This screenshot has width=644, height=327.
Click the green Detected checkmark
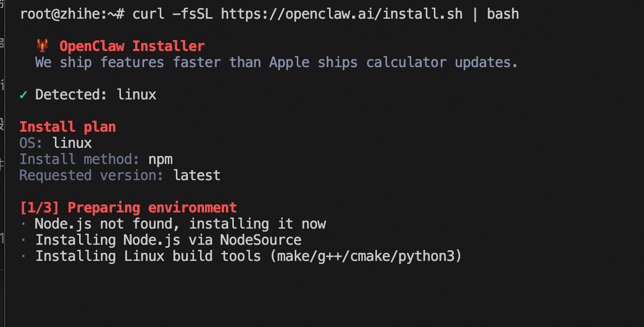click(x=23, y=95)
